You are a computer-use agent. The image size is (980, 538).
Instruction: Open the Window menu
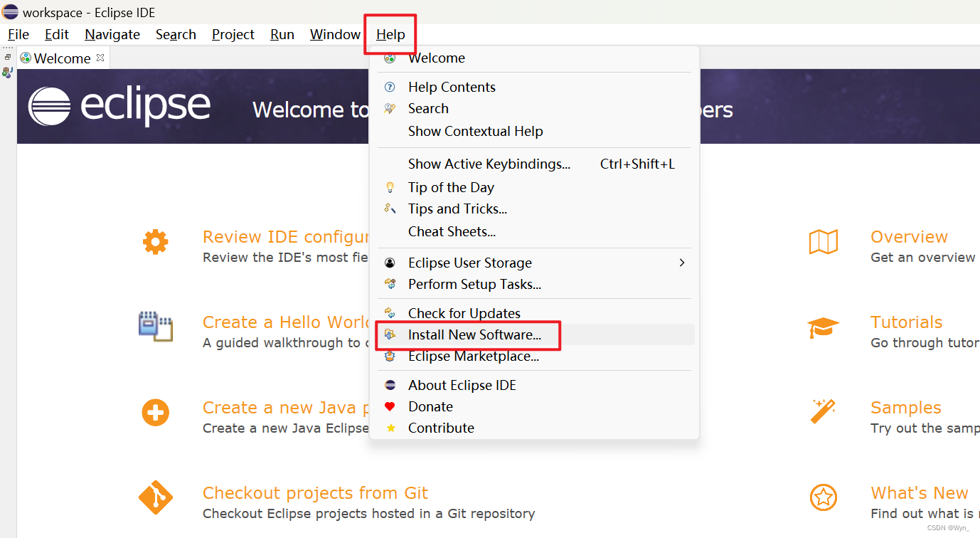click(335, 34)
